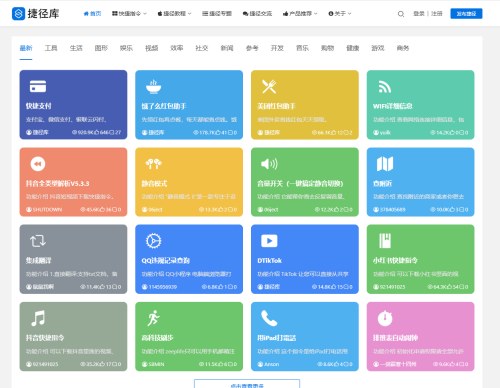Click the gear-play icon on QQ card

click(x=154, y=241)
